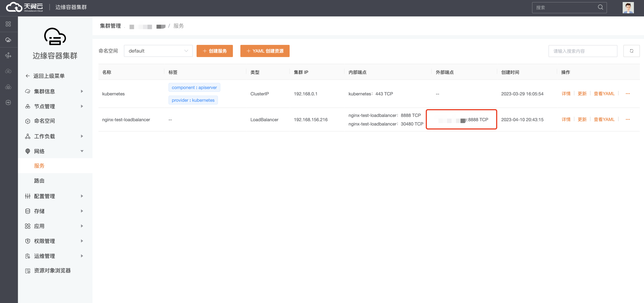Viewport: 644px width, 303px height.
Task: Open more actions for nginx-test-loadbalancer row
Action: (628, 119)
